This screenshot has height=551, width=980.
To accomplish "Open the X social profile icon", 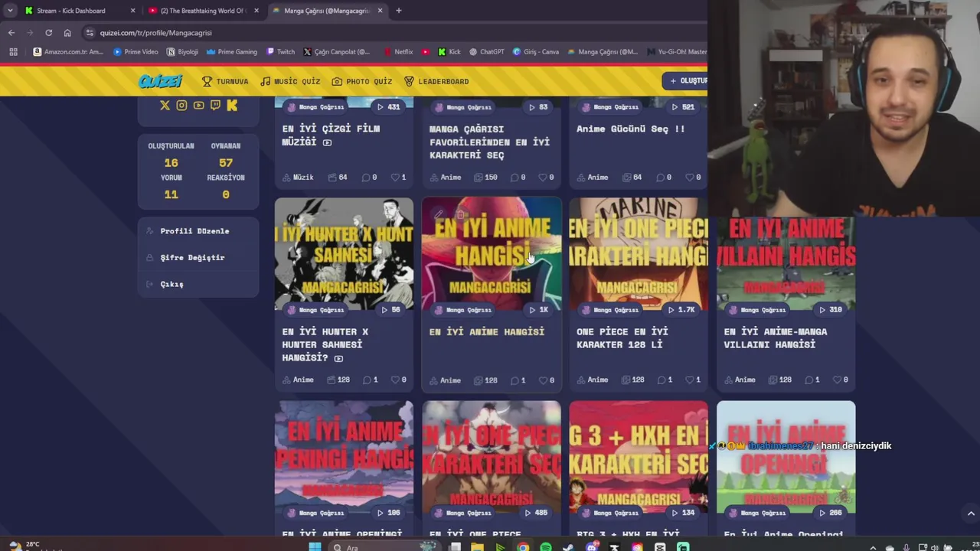I will click(x=165, y=106).
